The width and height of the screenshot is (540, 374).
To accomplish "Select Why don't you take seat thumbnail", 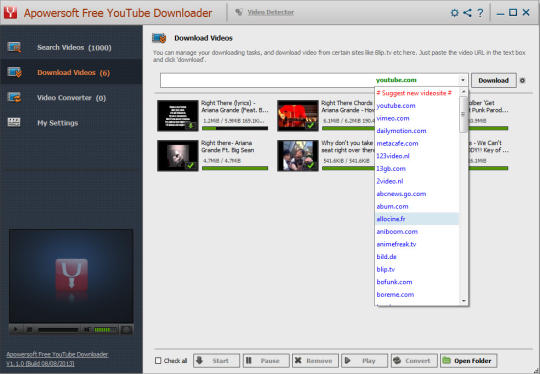I will click(x=298, y=156).
